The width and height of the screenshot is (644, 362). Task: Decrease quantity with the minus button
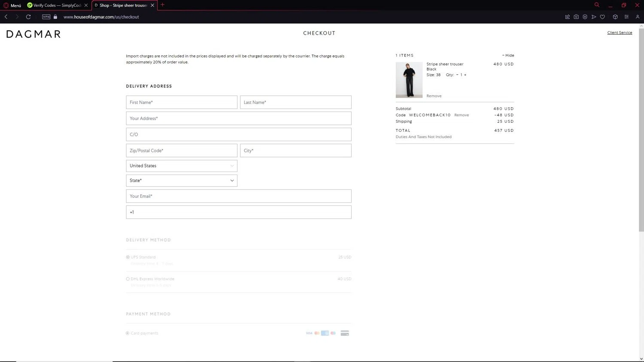457,75
